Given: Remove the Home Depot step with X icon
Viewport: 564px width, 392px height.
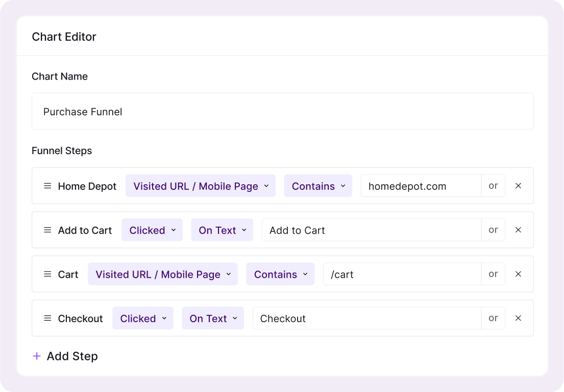Looking at the screenshot, I should [518, 186].
